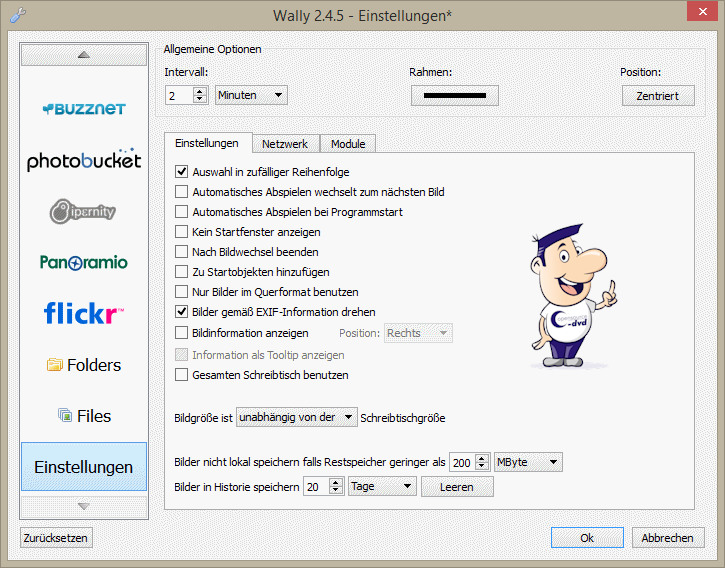The width and height of the screenshot is (725, 568).
Task: Open the Flickr source settings
Action: 84,314
